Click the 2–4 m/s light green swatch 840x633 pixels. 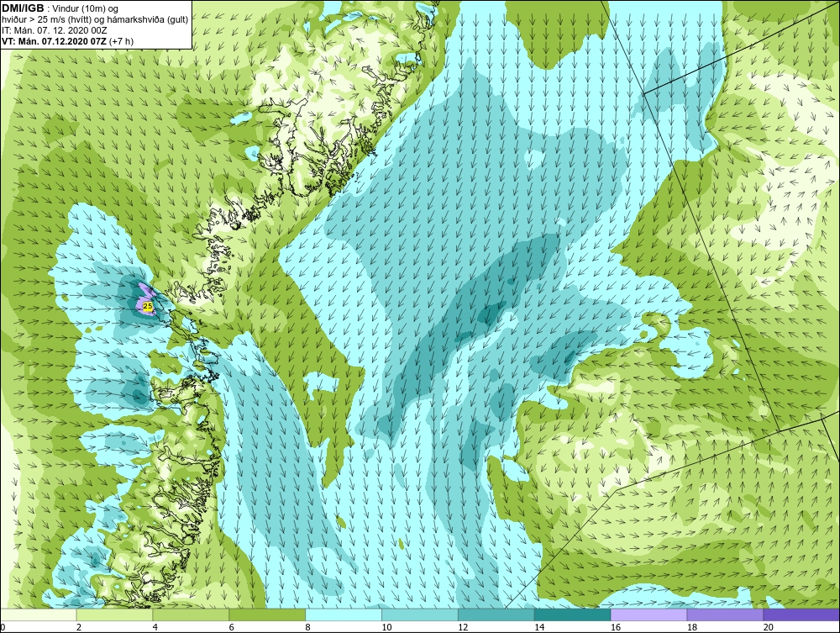(x=114, y=615)
